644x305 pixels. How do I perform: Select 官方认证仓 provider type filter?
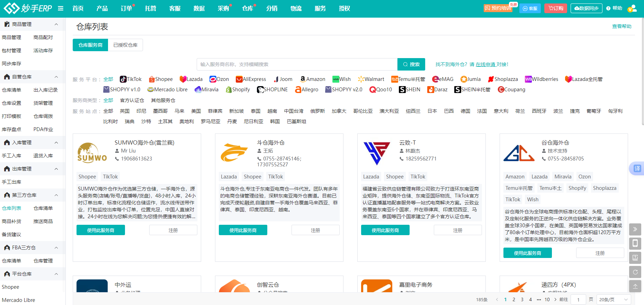(132, 100)
